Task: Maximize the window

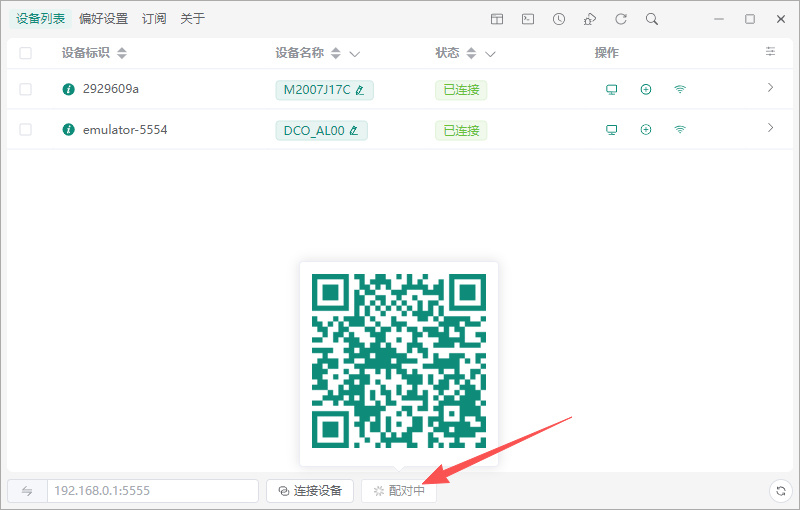Action: point(750,19)
